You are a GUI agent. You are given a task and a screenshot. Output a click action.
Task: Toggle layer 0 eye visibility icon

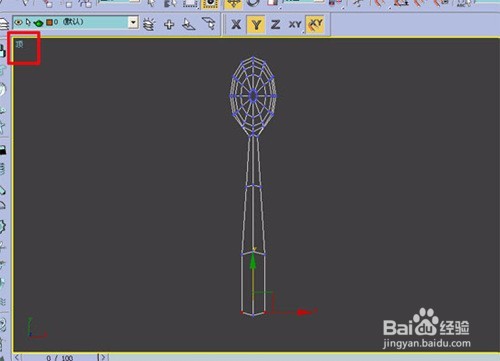click(19, 23)
